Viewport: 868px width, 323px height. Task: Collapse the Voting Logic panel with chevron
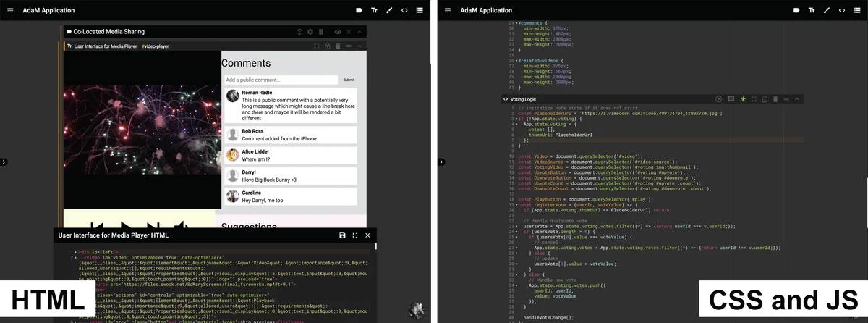pos(797,98)
